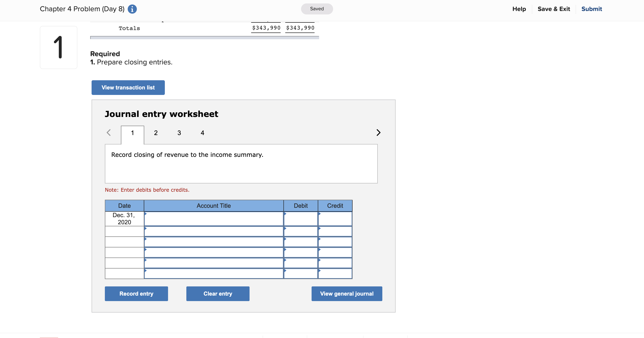Screen dimensions: 644x338
Task: Click the Dec. 31, 2020 date cell
Action: tap(124, 219)
